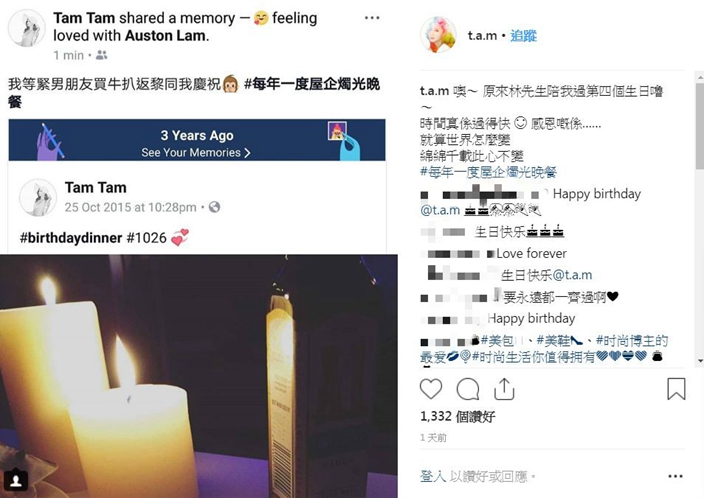The image size is (704, 498).
Task: Follow t.a.m with 追蹤 link
Action: click(524, 35)
